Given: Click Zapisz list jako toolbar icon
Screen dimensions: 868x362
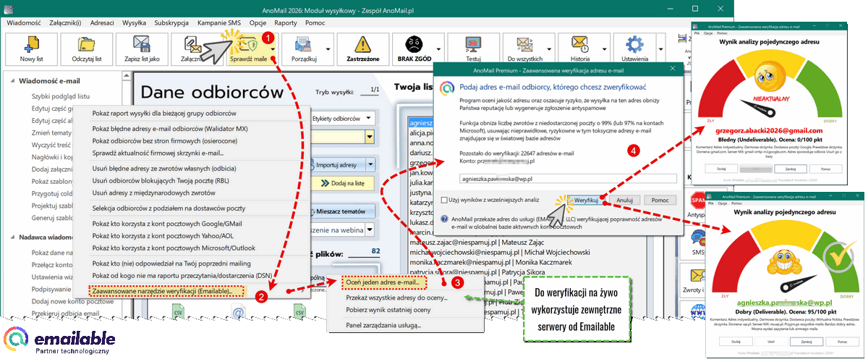Looking at the screenshot, I should coord(142,46).
